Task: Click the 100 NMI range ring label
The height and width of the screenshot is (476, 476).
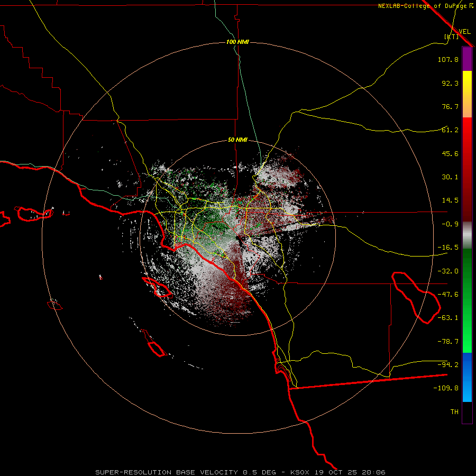Action: 237,42
